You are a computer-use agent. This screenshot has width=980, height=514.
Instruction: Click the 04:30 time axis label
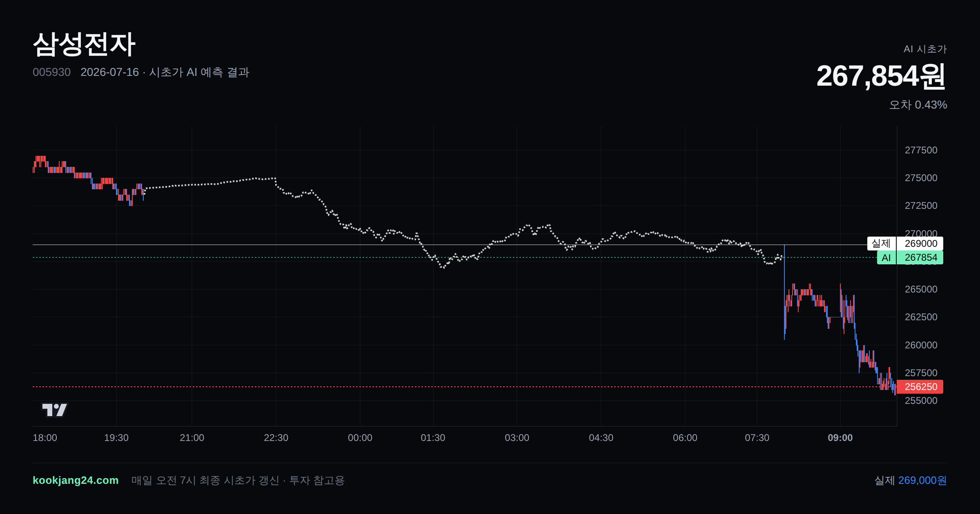(601, 438)
